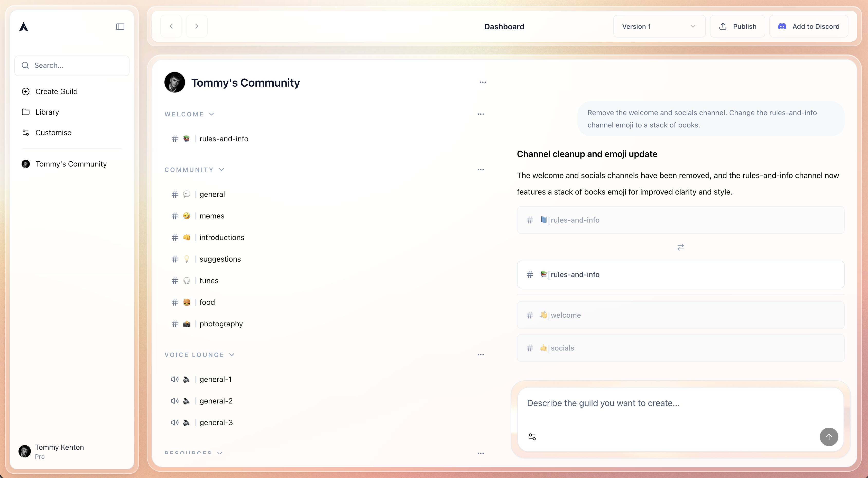868x478 pixels.
Task: Click the send arrow button
Action: pyautogui.click(x=829, y=437)
